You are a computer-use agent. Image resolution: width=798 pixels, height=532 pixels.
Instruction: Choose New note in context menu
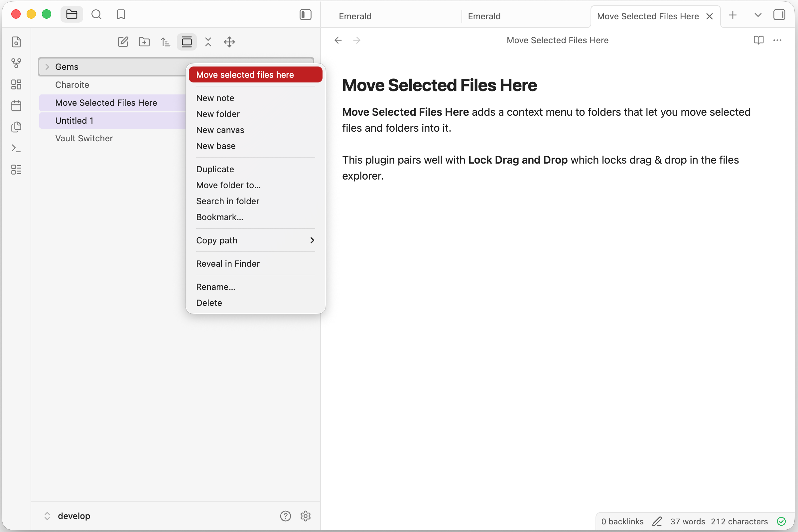[x=255, y=98]
